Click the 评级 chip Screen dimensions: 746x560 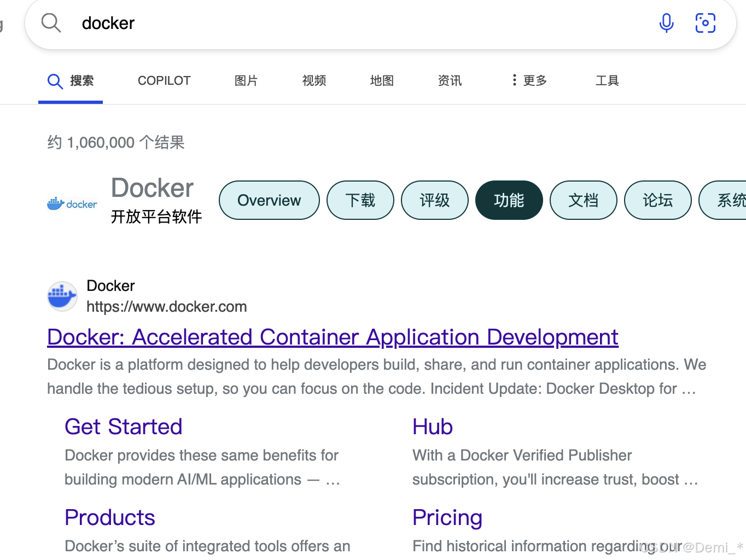pyautogui.click(x=435, y=200)
